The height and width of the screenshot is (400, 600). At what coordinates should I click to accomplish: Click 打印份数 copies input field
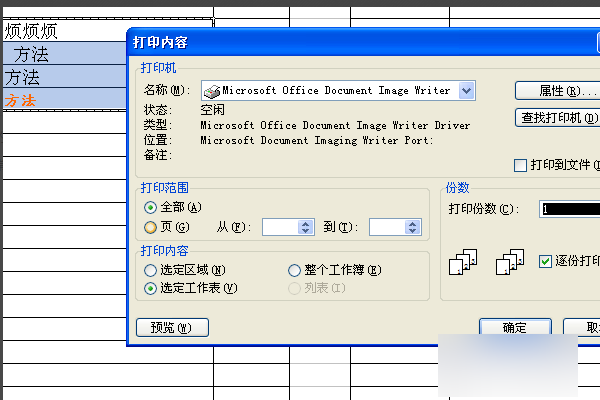pyautogui.click(x=569, y=209)
